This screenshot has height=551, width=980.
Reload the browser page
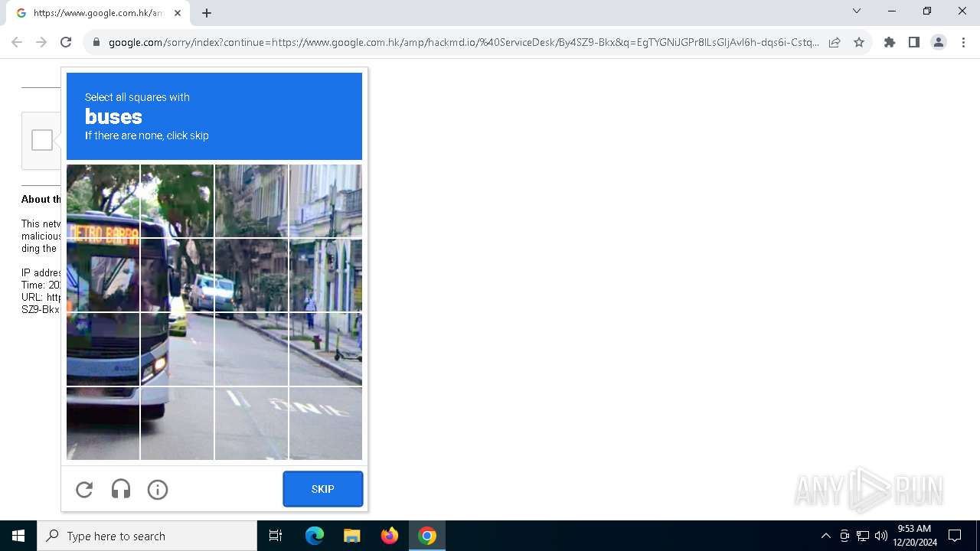click(x=66, y=42)
